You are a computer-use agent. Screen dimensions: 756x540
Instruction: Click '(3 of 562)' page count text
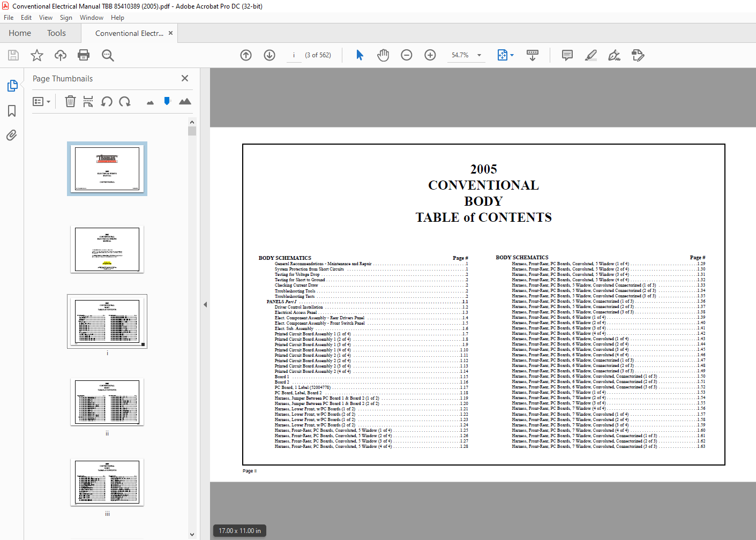click(318, 55)
